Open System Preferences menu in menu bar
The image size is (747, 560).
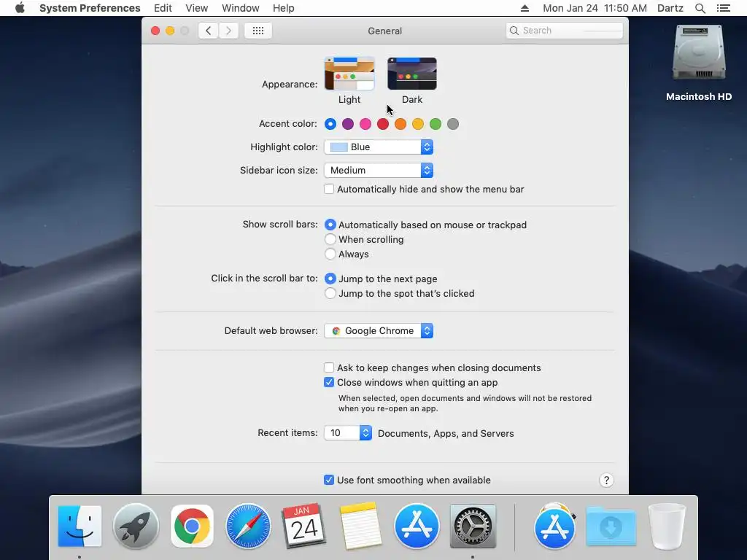coord(90,8)
